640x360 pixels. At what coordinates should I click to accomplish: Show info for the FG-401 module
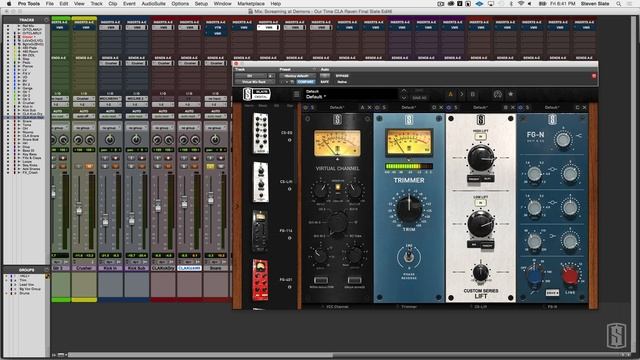289,287
